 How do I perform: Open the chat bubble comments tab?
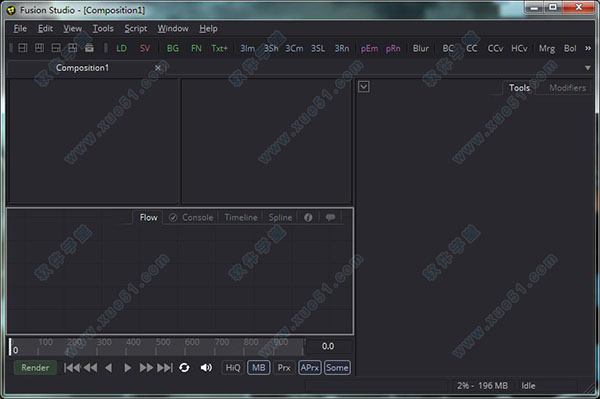330,217
